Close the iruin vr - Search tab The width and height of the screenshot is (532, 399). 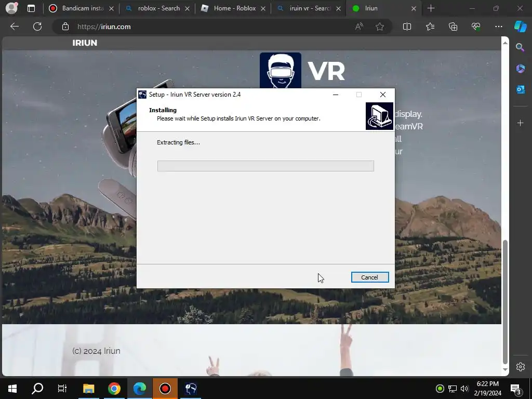point(338,8)
